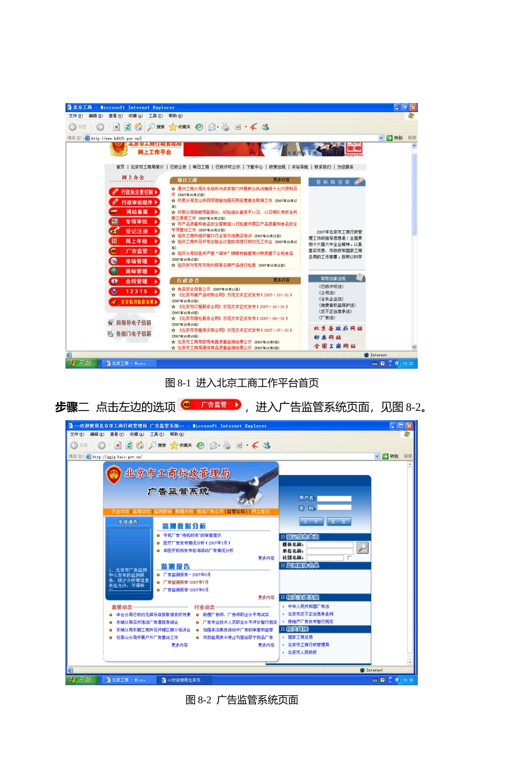Select 欢迎使用北京市 taskbar button
532x758 pixels.
184,680
